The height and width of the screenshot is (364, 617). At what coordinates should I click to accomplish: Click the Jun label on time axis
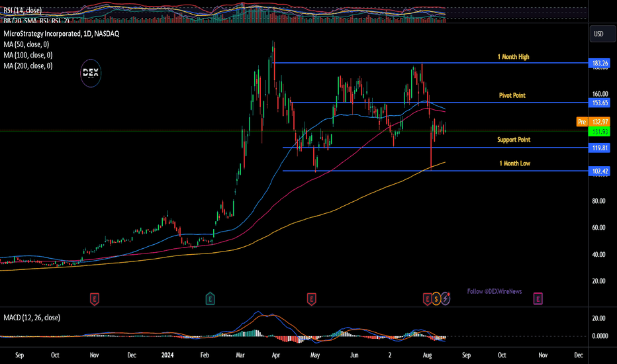pyautogui.click(x=354, y=355)
